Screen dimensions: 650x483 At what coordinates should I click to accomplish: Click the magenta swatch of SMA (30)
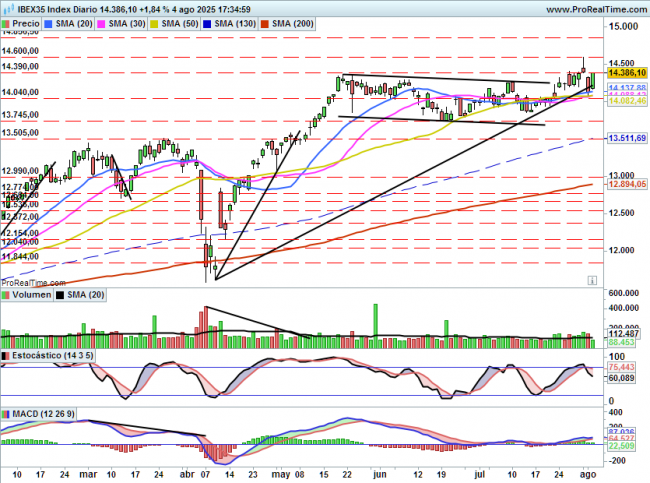(x=101, y=24)
